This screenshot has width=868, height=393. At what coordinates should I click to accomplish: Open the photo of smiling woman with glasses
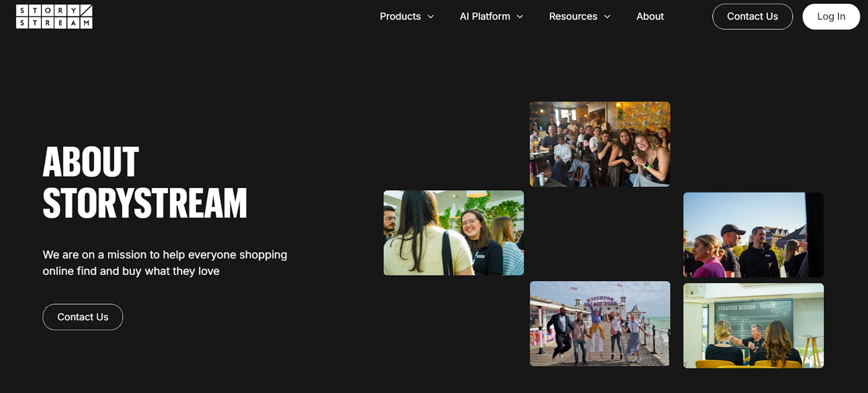coord(454,233)
